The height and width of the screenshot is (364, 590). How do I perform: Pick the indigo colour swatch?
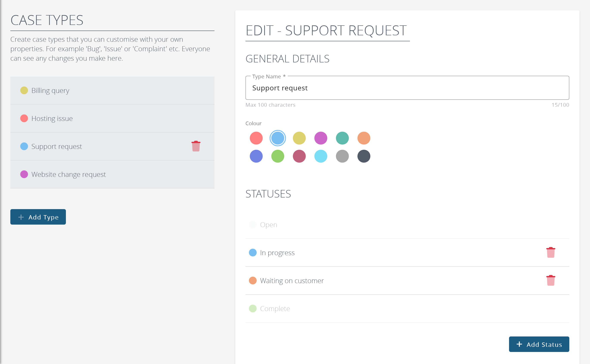click(256, 156)
